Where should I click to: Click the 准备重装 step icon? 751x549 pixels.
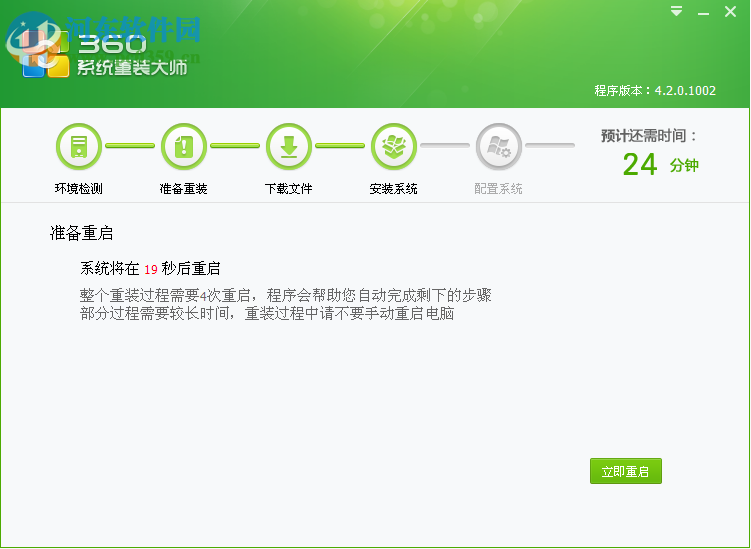coord(184,147)
